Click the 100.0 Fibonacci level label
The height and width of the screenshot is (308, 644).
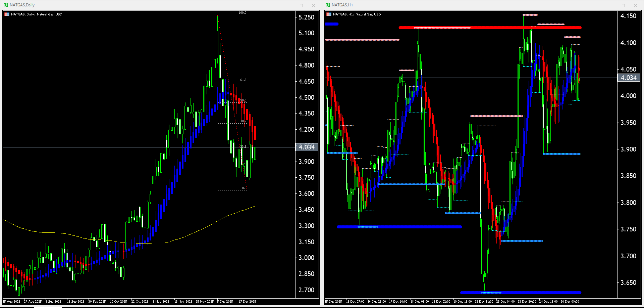(x=243, y=13)
